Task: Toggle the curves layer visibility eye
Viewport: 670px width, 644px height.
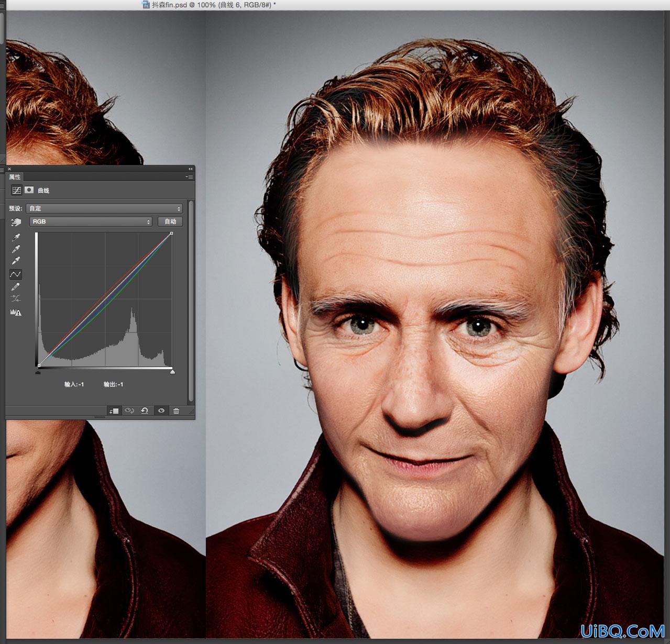Action: tap(161, 411)
